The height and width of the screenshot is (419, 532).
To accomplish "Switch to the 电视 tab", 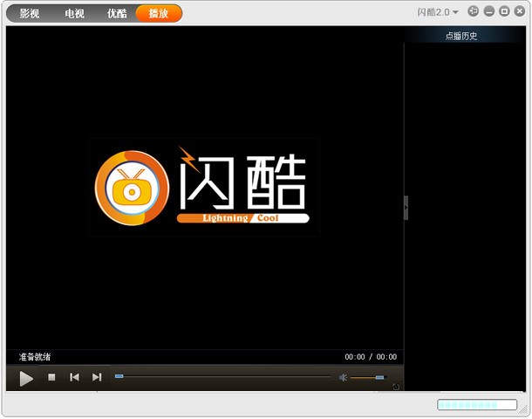I will pos(74,14).
